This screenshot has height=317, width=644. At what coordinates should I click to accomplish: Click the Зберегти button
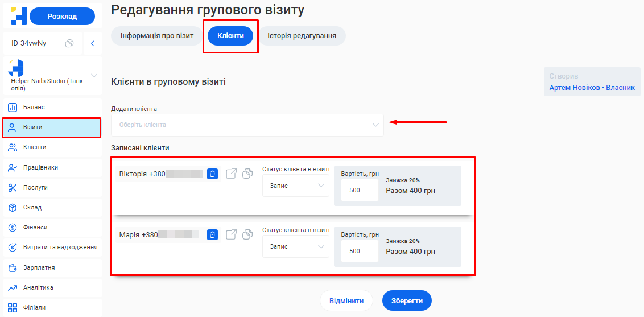(407, 300)
